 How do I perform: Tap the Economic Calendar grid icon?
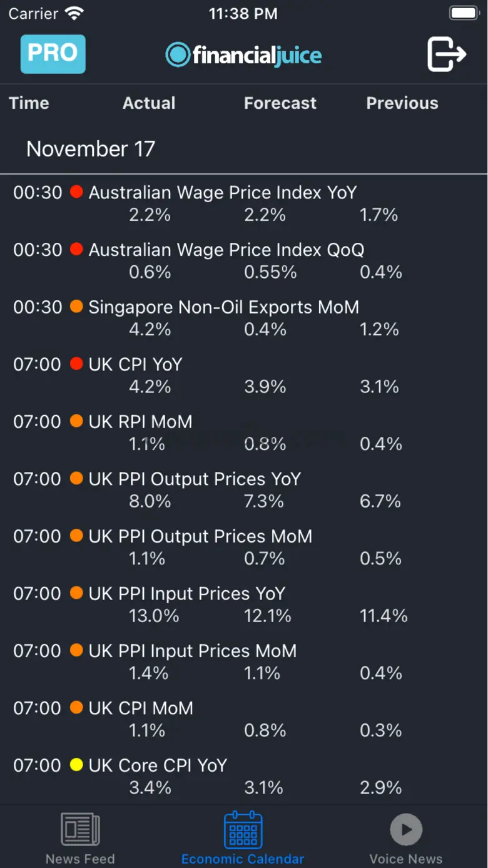pos(243,830)
